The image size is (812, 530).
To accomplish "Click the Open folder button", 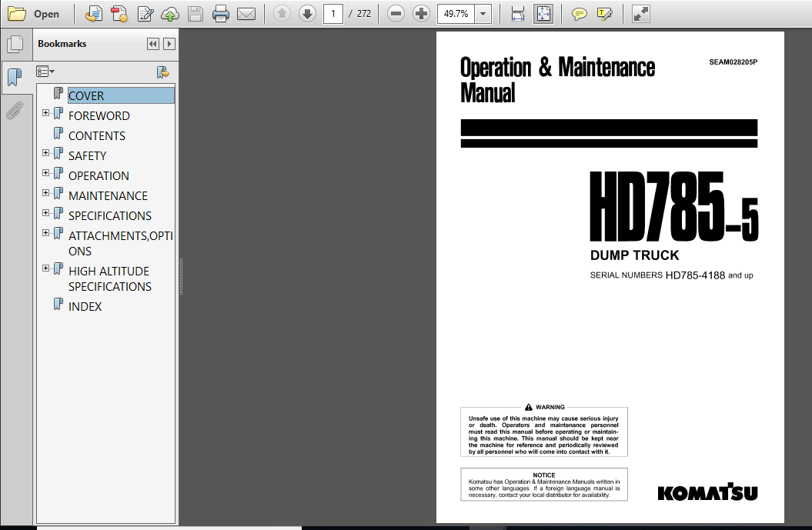I will click(x=33, y=14).
